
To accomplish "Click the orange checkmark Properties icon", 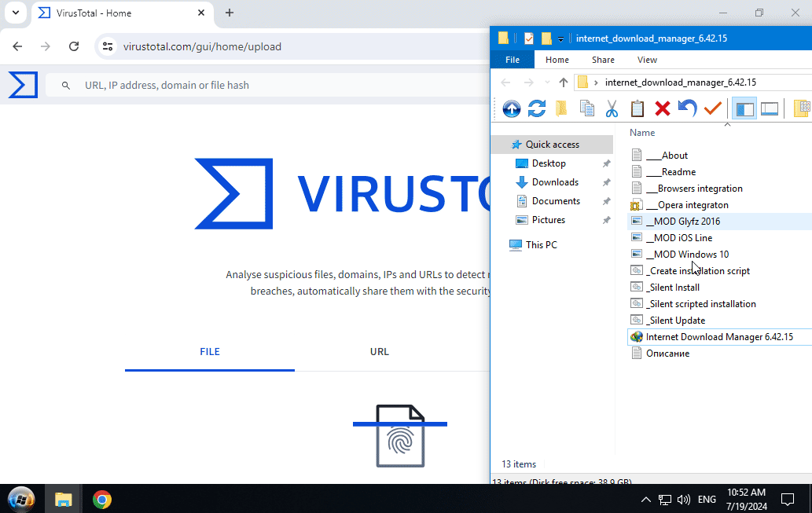I will point(713,108).
